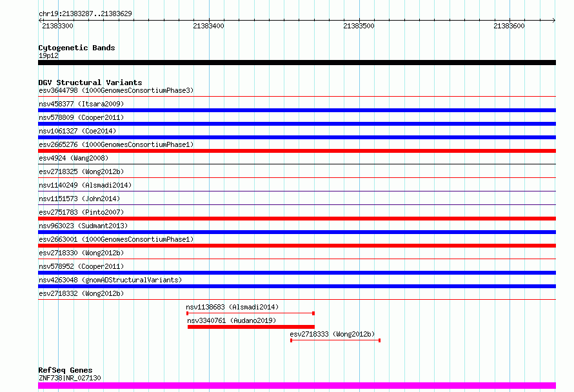The width and height of the screenshot is (574, 392).
Task: Open the esv2718333 (Wong2012b) variant label
Action: tap(332, 334)
